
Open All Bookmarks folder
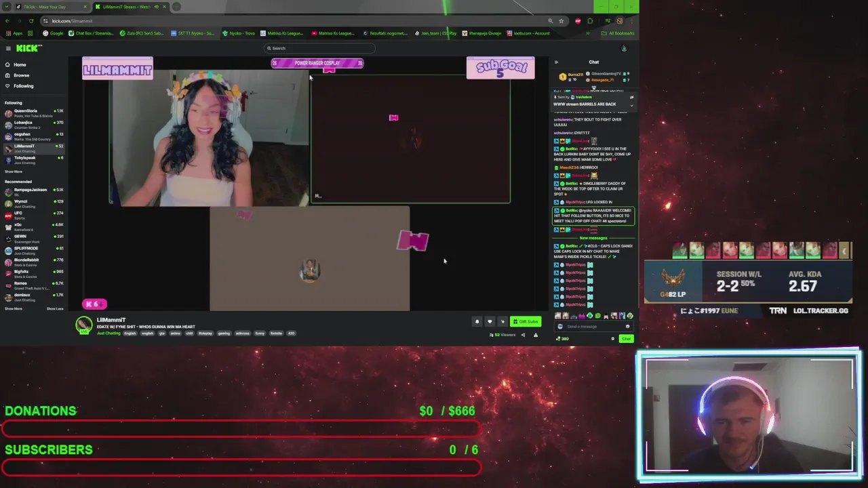[618, 33]
